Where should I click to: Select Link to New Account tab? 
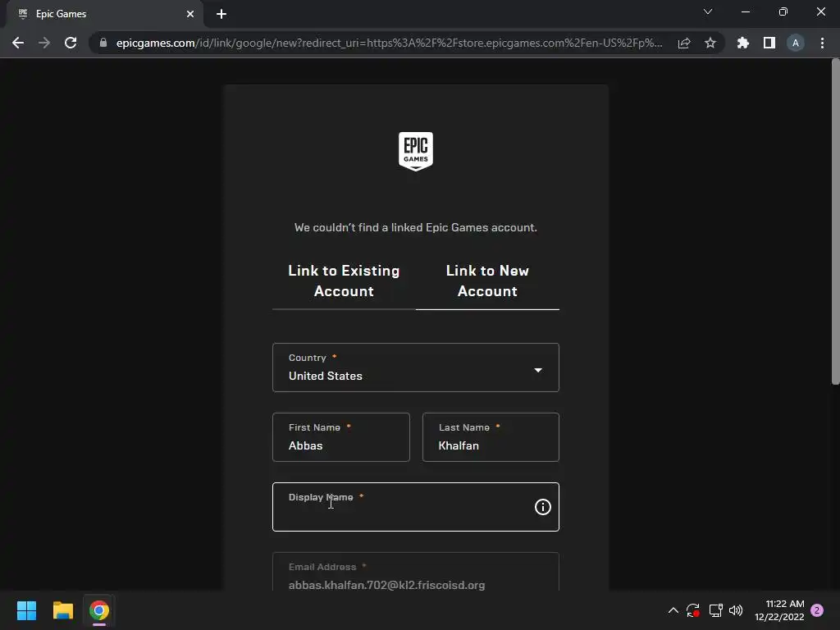click(x=487, y=281)
